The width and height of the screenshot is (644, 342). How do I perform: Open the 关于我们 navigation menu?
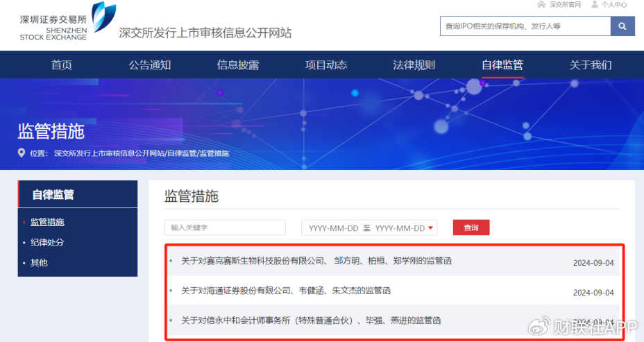tap(591, 65)
